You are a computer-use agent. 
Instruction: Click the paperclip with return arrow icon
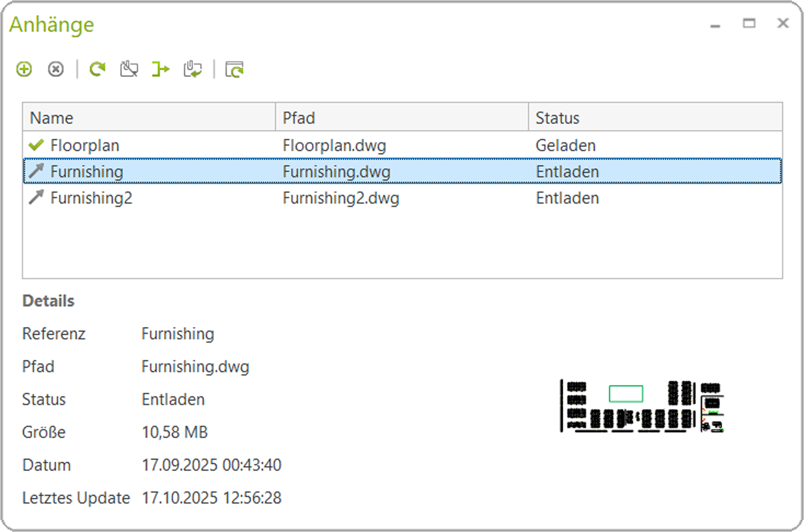[x=192, y=69]
